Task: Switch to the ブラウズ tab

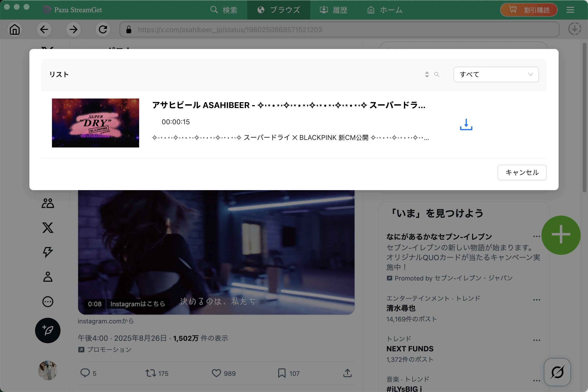Action: [x=279, y=10]
